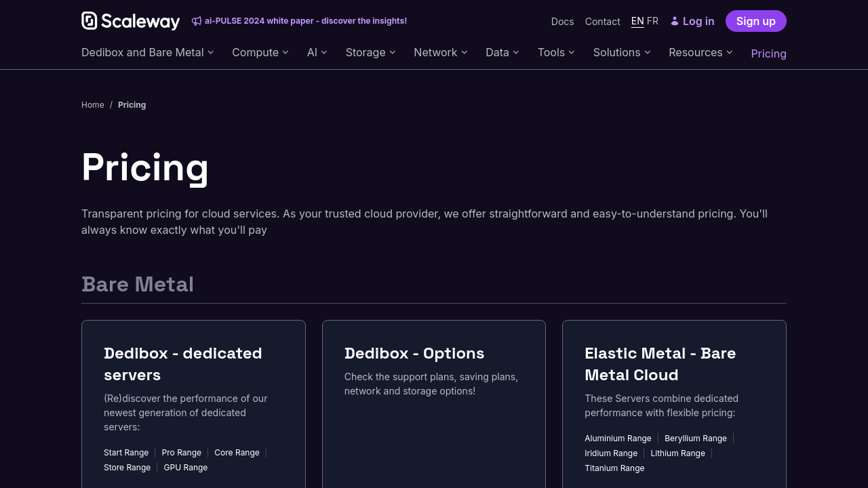The height and width of the screenshot is (488, 868).
Task: Click the user icon beside Log in
Action: tap(674, 22)
